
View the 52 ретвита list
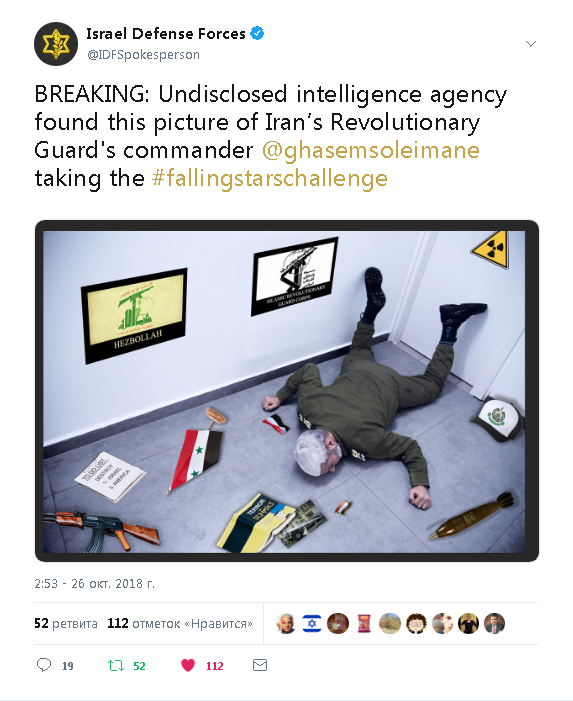pos(66,623)
